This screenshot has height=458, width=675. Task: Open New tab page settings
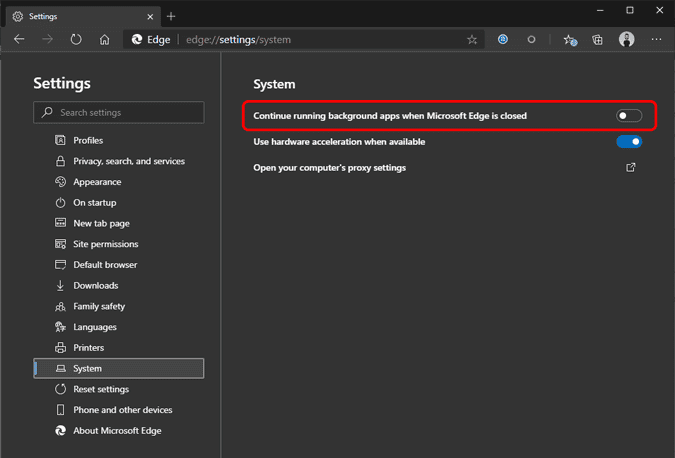[118, 223]
